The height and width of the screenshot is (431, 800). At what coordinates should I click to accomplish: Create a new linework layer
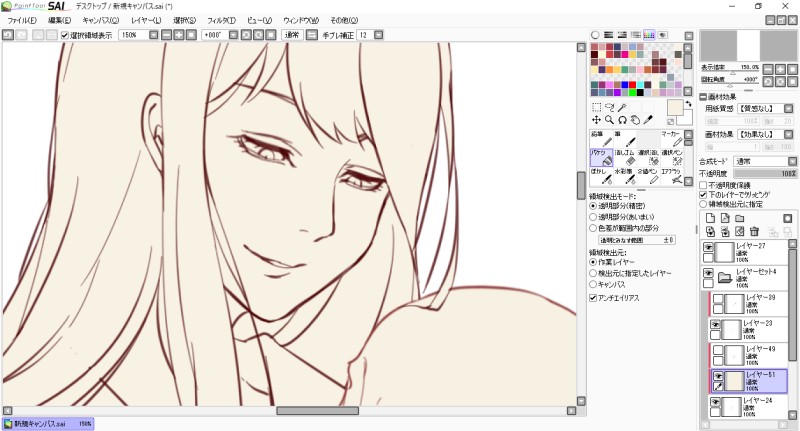[x=725, y=218]
